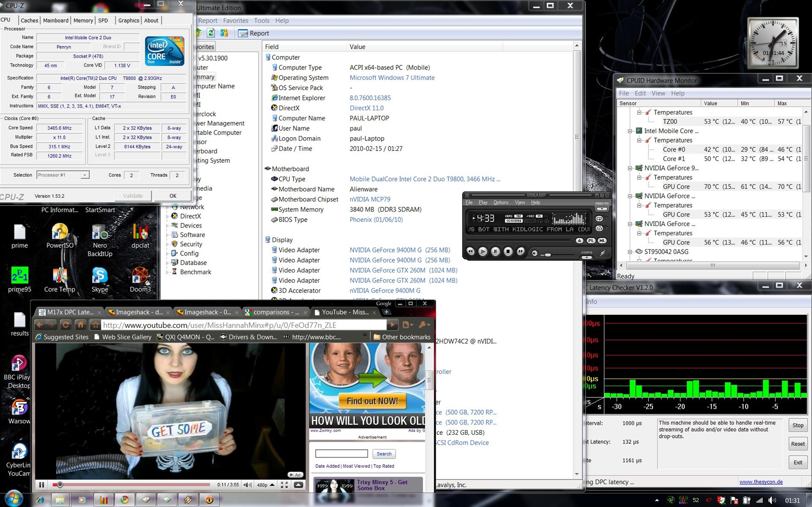The image size is (812, 507).
Task: Click OK button in CPU-Z
Action: [173, 196]
